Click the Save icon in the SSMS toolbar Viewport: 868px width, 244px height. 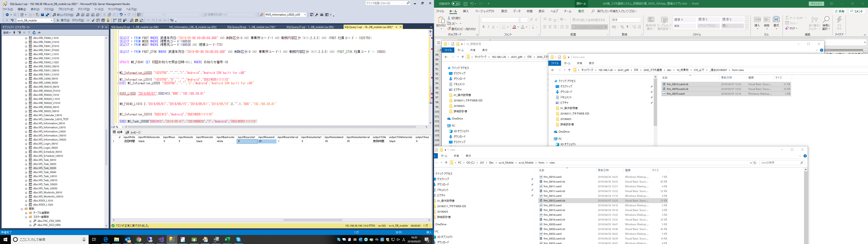coord(42,15)
